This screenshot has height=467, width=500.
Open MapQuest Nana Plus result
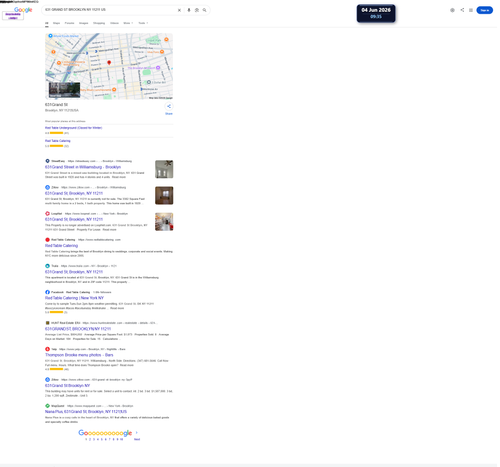click(86, 412)
